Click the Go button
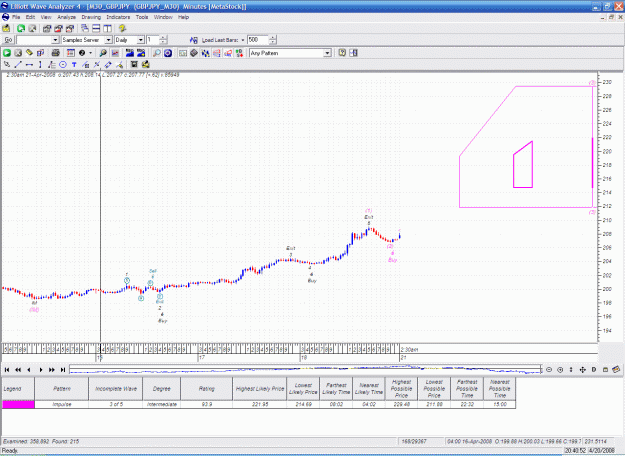The height and width of the screenshot is (456, 625). 8,40
